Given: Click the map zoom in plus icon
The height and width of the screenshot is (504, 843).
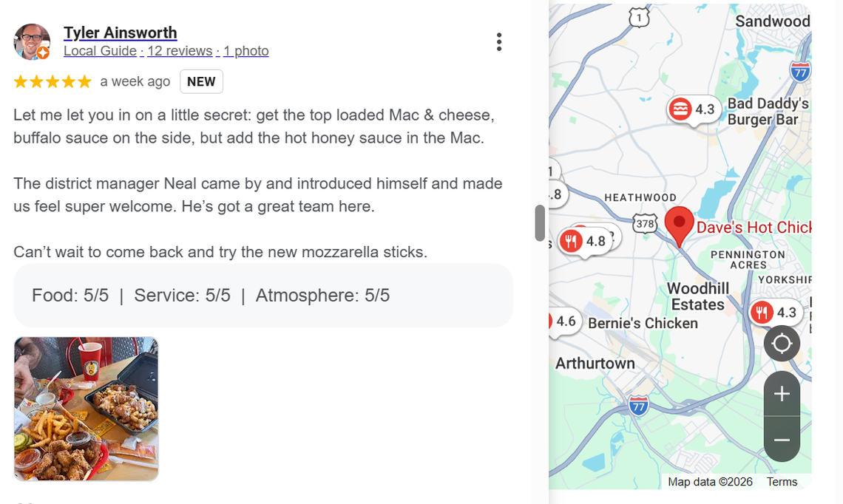Looking at the screenshot, I should pos(781,394).
